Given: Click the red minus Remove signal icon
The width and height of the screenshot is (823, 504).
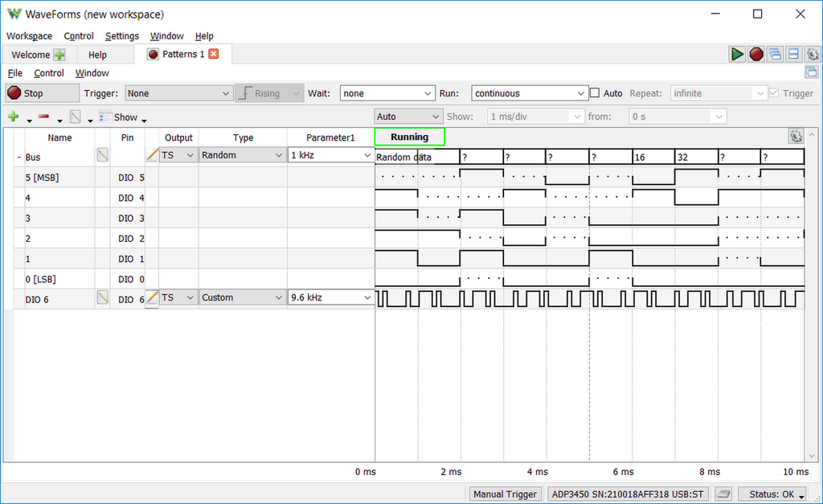Looking at the screenshot, I should 43,117.
